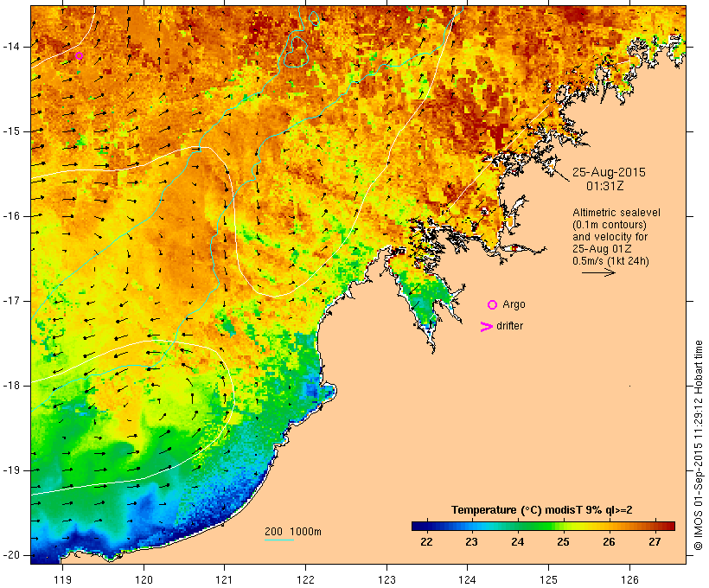Screen dimensions: 709x588
Task: Click the longitude axis label '124'
Action: 467,579
